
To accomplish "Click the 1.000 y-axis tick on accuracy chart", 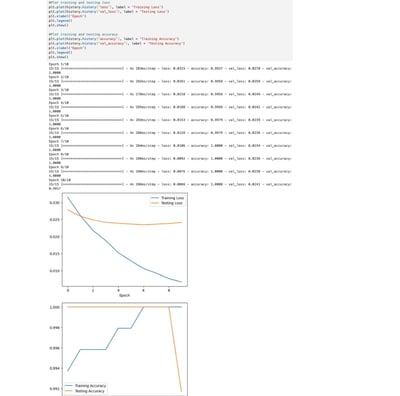I will [x=55, y=307].
